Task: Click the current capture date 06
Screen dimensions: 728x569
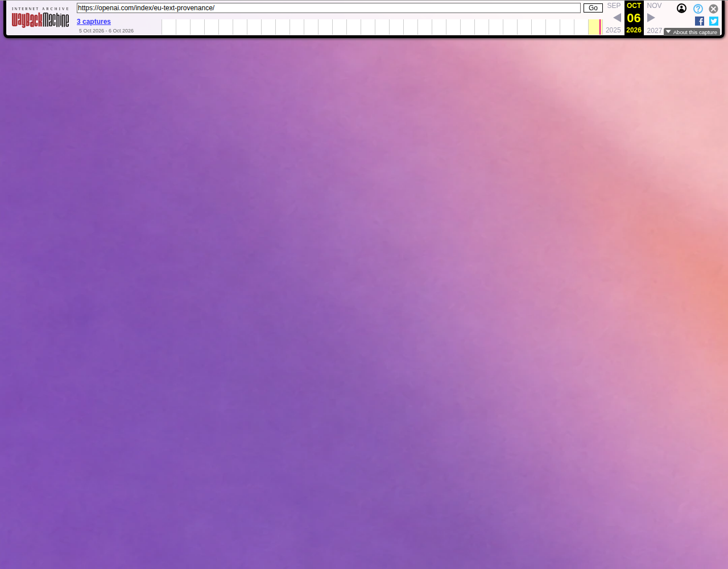Action: pyautogui.click(x=634, y=18)
